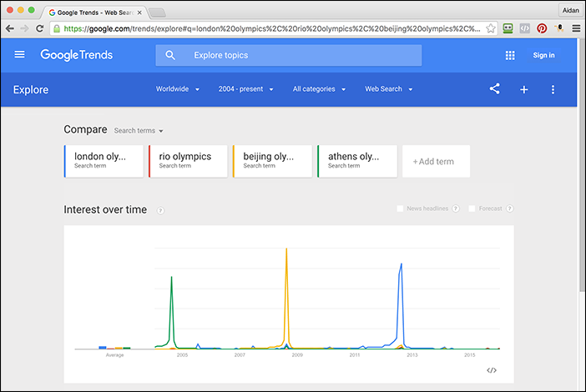The image size is (586, 392).
Task: Click the green Average bar
Action: pos(127,348)
